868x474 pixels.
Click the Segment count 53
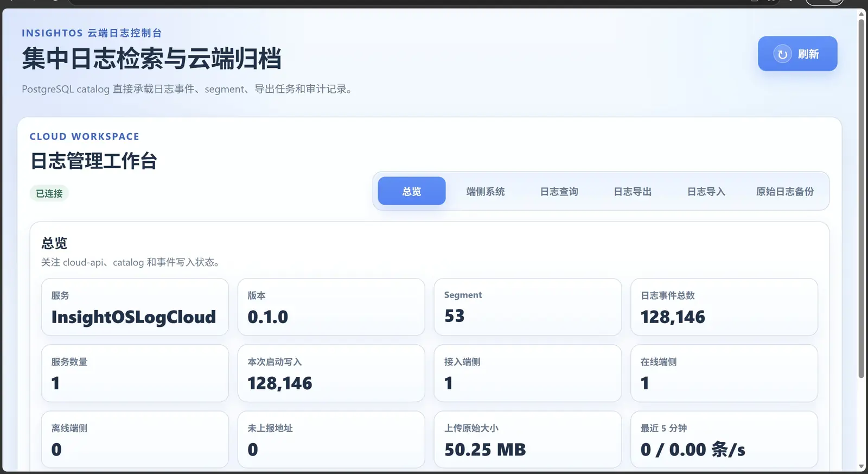click(x=455, y=315)
